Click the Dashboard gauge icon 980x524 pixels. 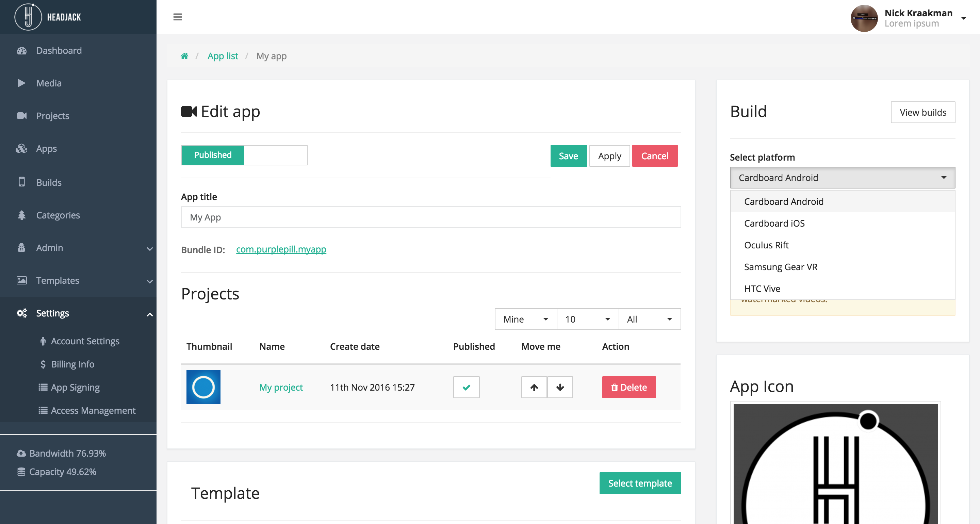pyautogui.click(x=22, y=51)
